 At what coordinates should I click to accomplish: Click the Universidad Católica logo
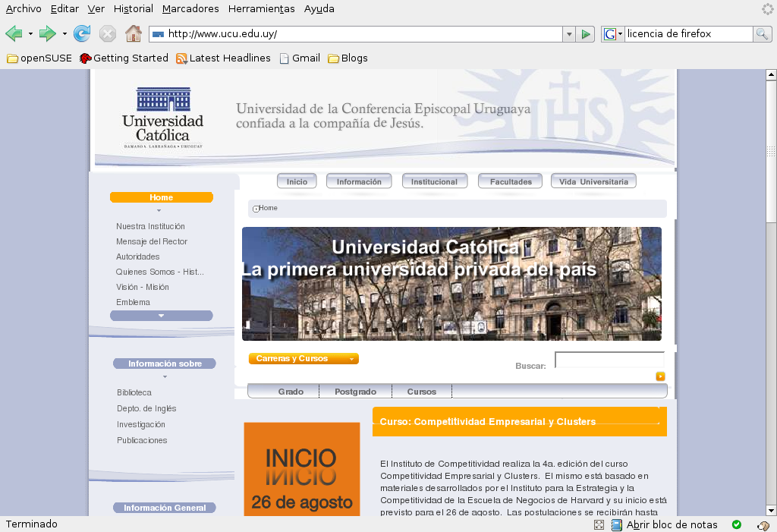pyautogui.click(x=163, y=118)
